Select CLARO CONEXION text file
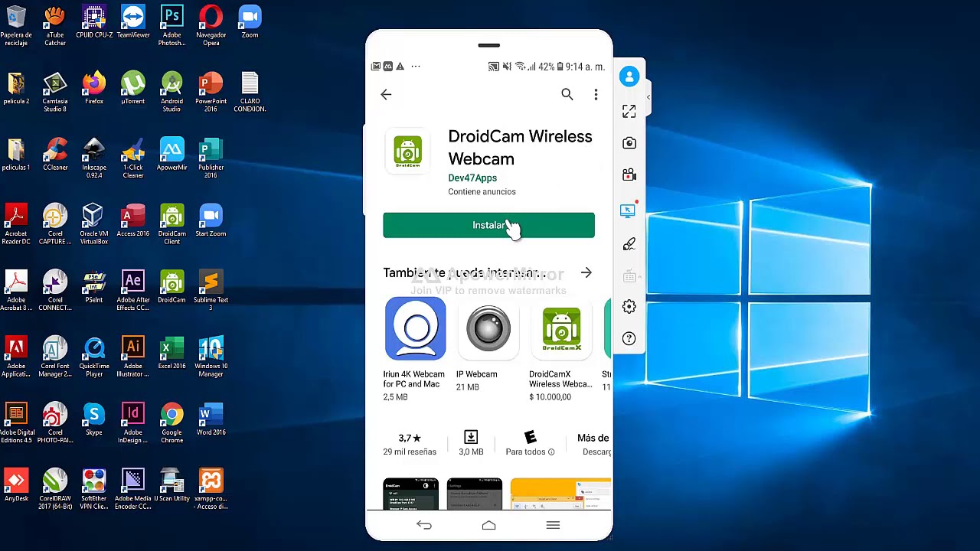The width and height of the screenshot is (980, 551). (x=250, y=92)
